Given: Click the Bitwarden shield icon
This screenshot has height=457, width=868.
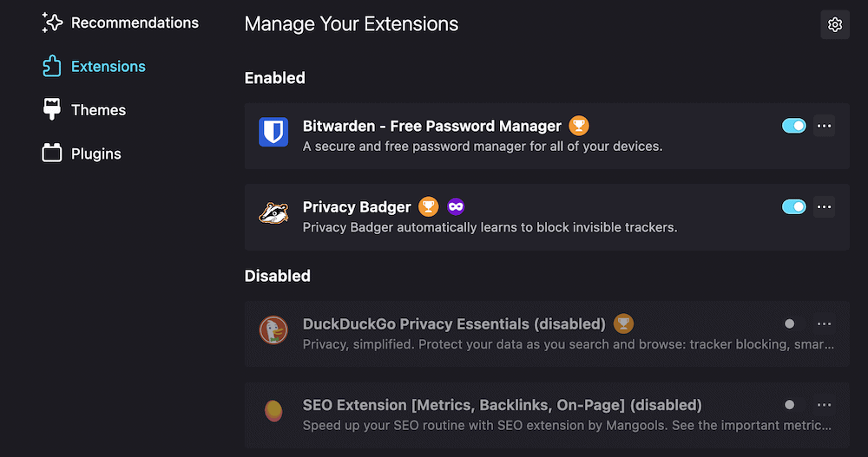Looking at the screenshot, I should pyautogui.click(x=273, y=133).
